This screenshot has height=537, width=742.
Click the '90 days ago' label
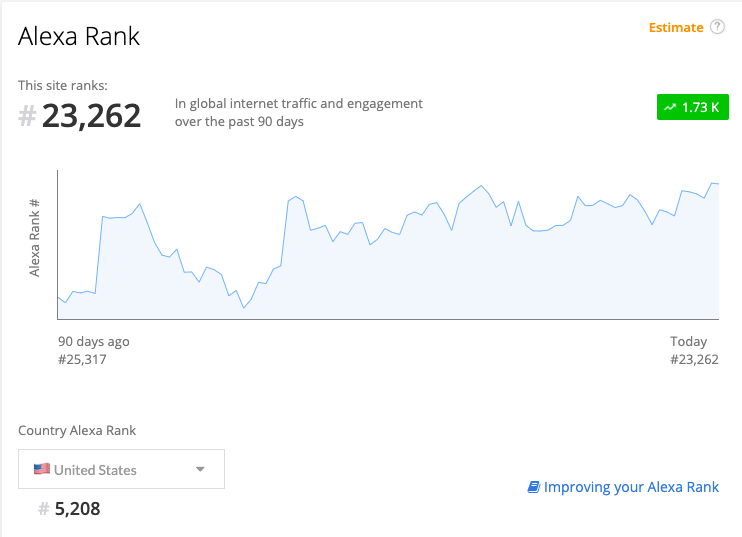click(x=94, y=342)
